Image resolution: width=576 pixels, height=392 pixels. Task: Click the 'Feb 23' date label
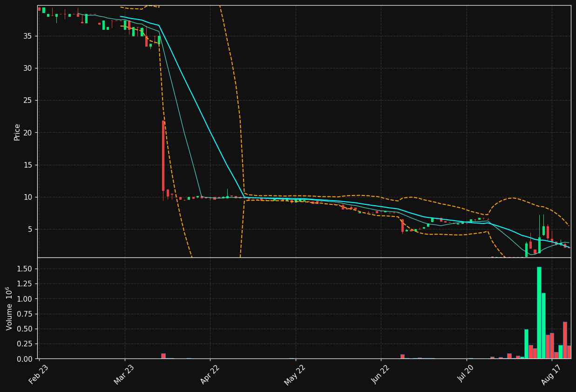click(38, 374)
